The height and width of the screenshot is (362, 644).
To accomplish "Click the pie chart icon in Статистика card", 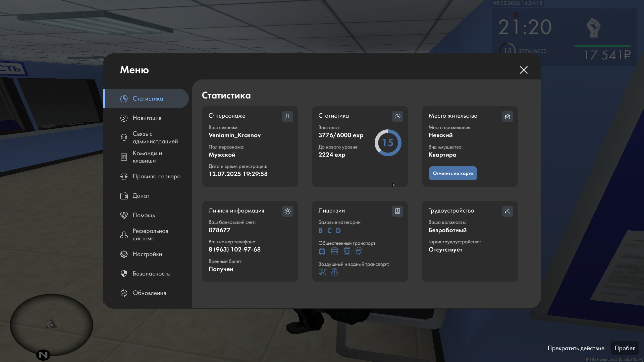I will click(397, 116).
